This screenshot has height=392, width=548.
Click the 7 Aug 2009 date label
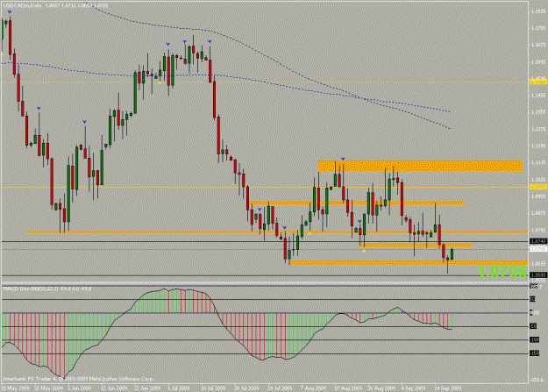click(x=313, y=388)
